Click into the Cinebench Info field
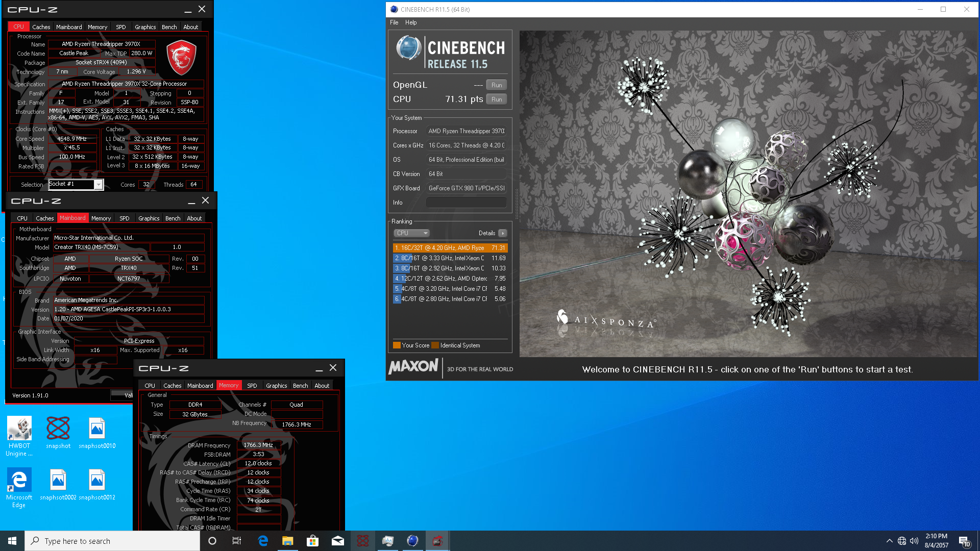 click(467, 203)
